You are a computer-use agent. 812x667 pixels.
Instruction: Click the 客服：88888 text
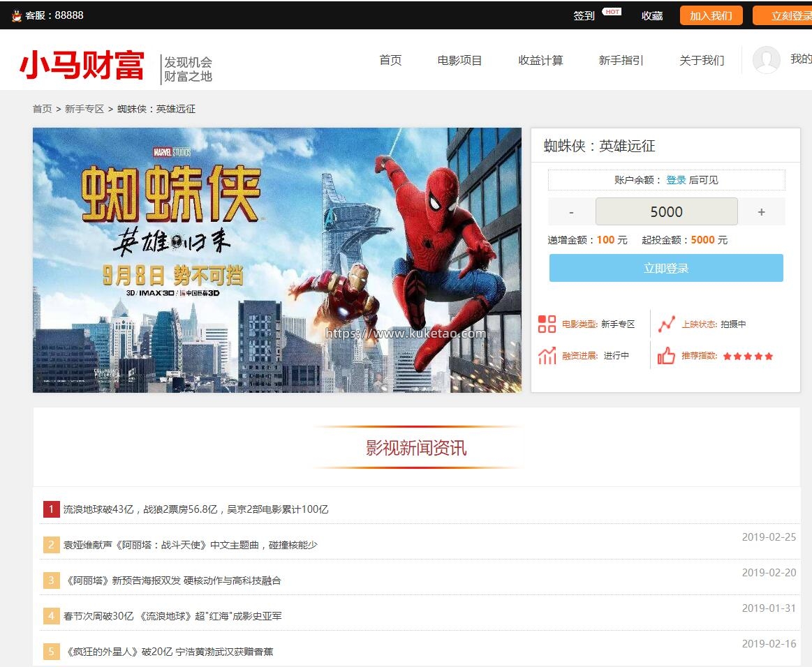54,15
